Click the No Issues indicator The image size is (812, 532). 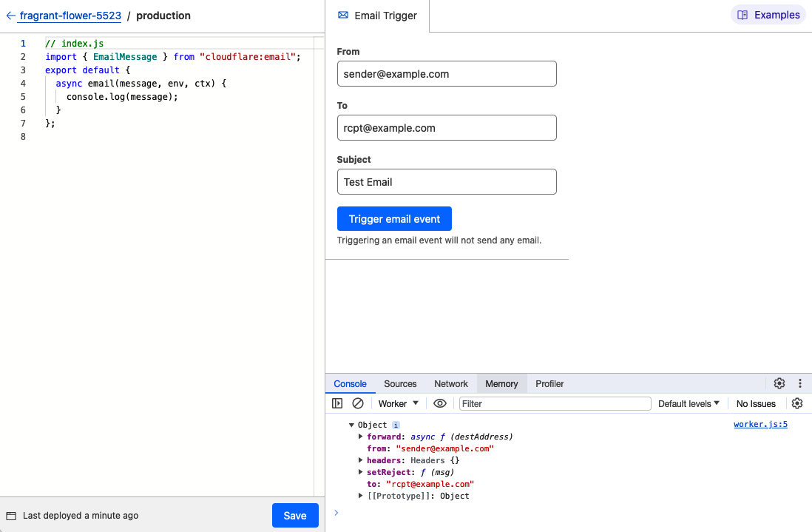click(x=756, y=403)
